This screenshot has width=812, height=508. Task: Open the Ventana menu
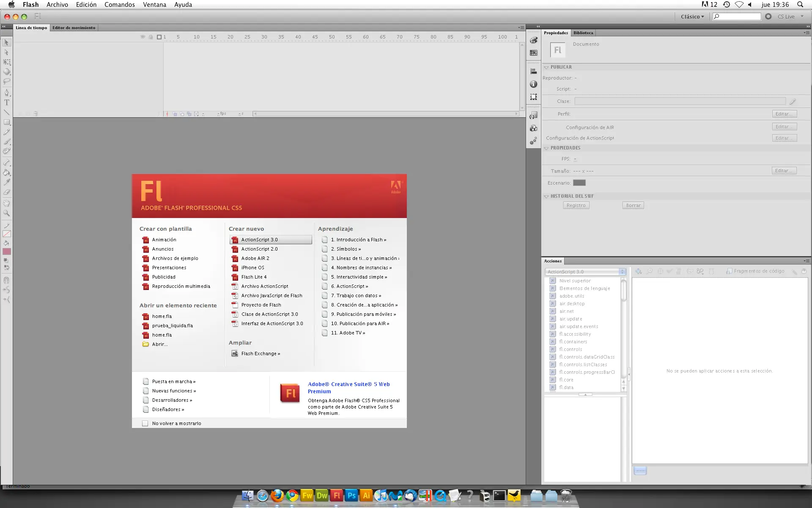click(x=154, y=5)
